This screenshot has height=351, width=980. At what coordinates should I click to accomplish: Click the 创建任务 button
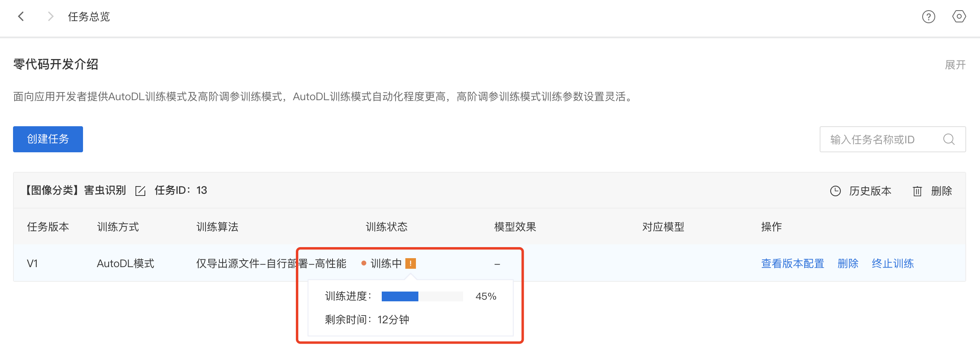(48, 139)
